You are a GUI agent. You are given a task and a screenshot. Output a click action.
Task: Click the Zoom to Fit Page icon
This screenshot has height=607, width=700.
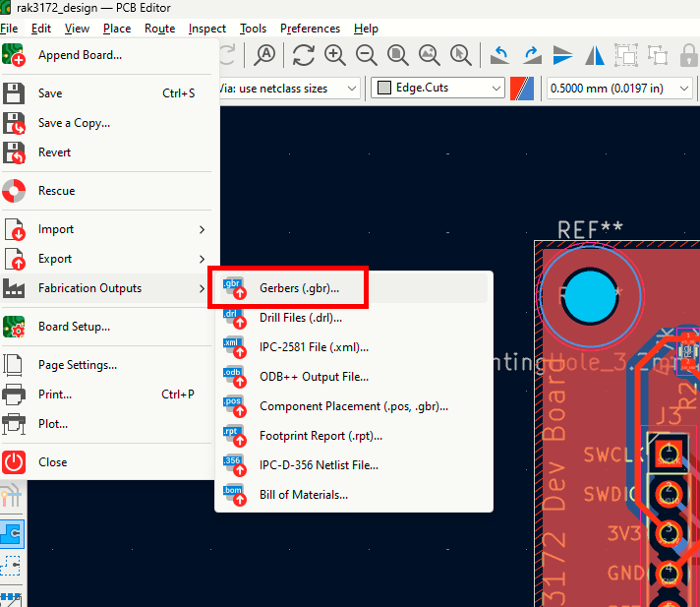tap(398, 55)
